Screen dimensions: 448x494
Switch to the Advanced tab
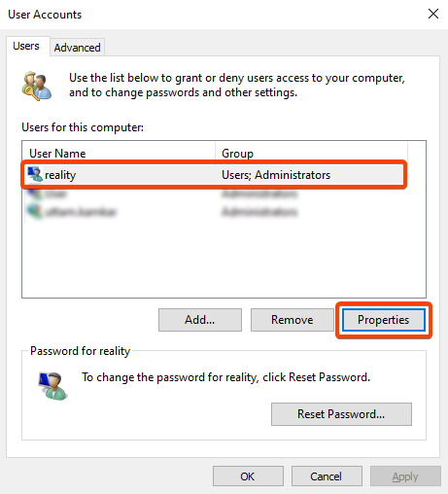coord(77,48)
